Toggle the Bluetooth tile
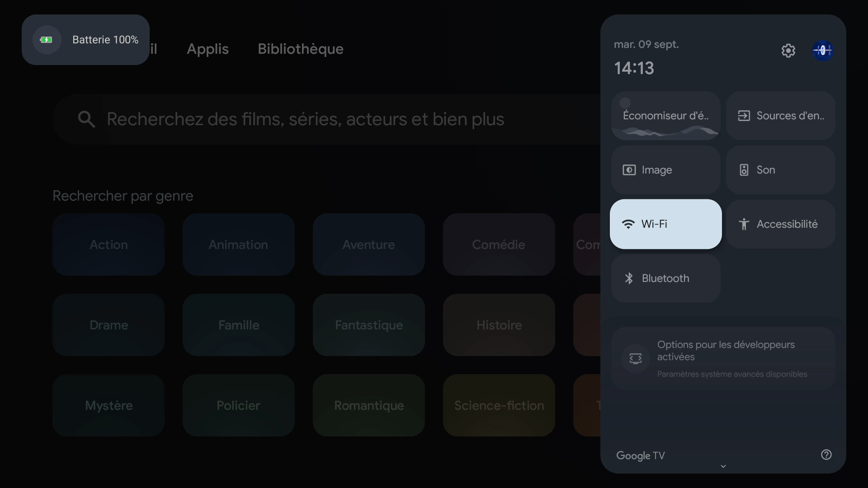Image resolution: width=868 pixels, height=488 pixels. tap(665, 278)
